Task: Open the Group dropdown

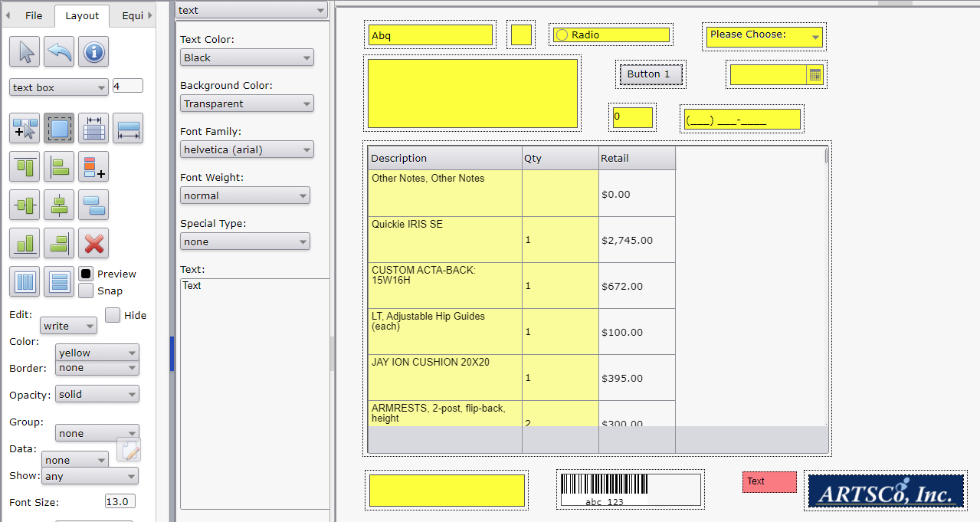Action: coord(97,433)
